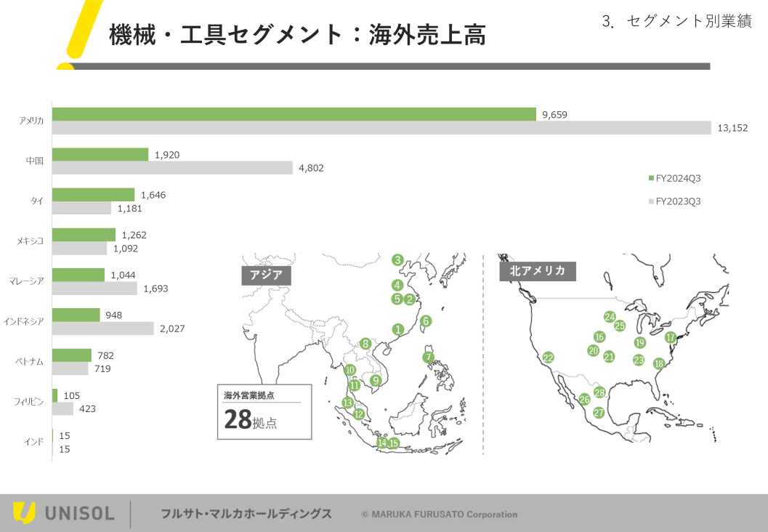Click the yellow UNISOL logo icon
768x532 pixels.
pyautogui.click(x=24, y=512)
